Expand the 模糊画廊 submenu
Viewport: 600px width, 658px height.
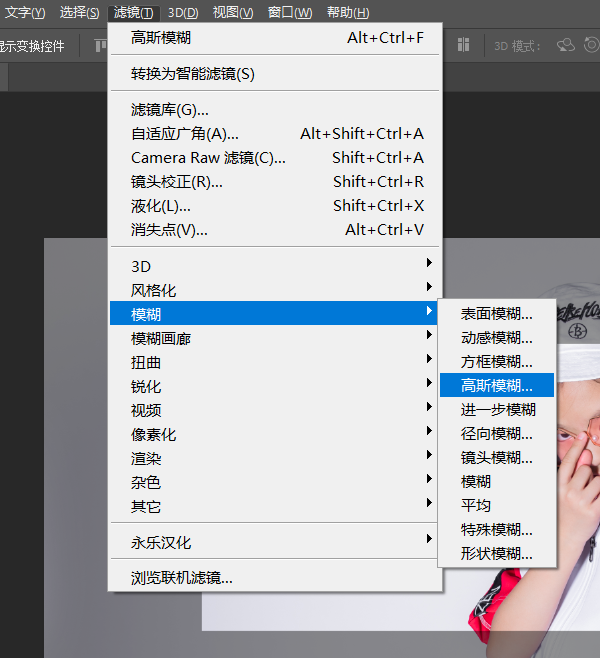pos(274,338)
